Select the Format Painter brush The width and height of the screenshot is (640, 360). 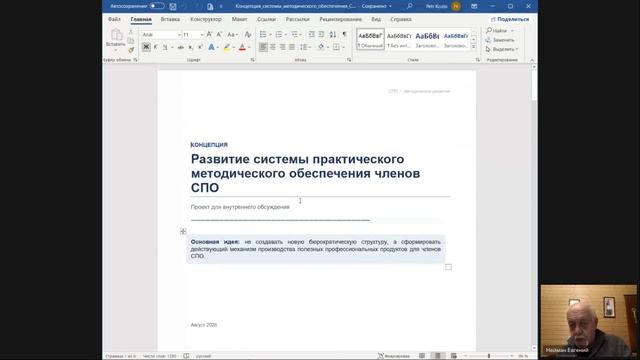131,50
